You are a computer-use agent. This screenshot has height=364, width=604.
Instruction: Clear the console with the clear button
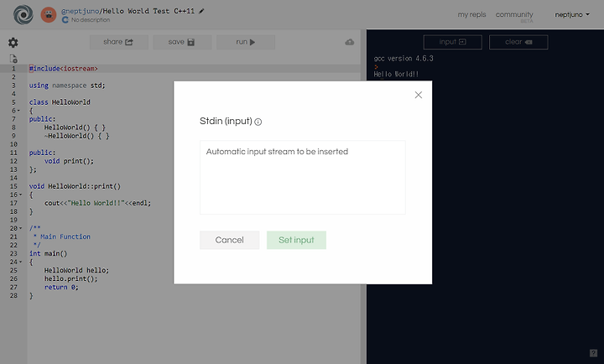point(518,42)
